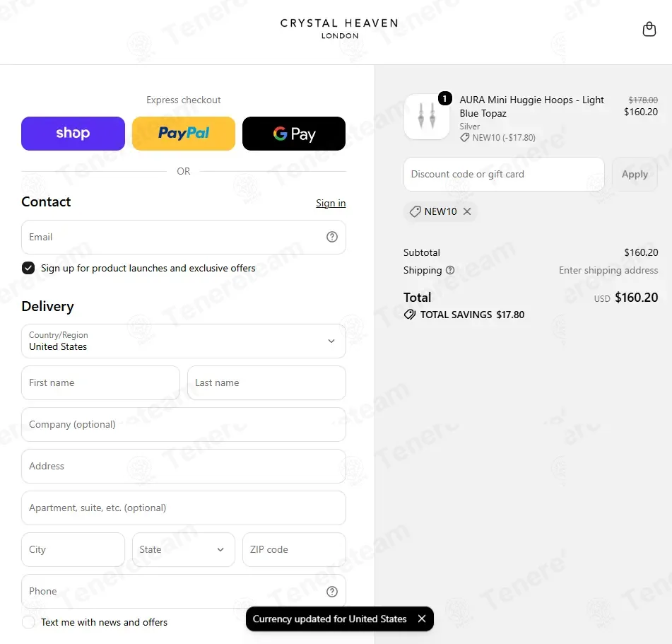Open the shopping bag cart icon
Viewport: 672px width, 644px height.
(x=649, y=29)
